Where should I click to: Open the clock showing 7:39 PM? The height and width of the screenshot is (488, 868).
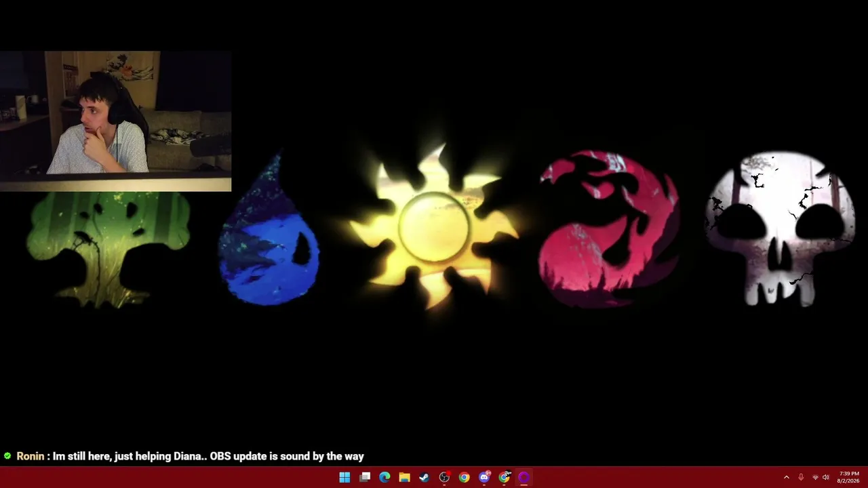(x=849, y=477)
